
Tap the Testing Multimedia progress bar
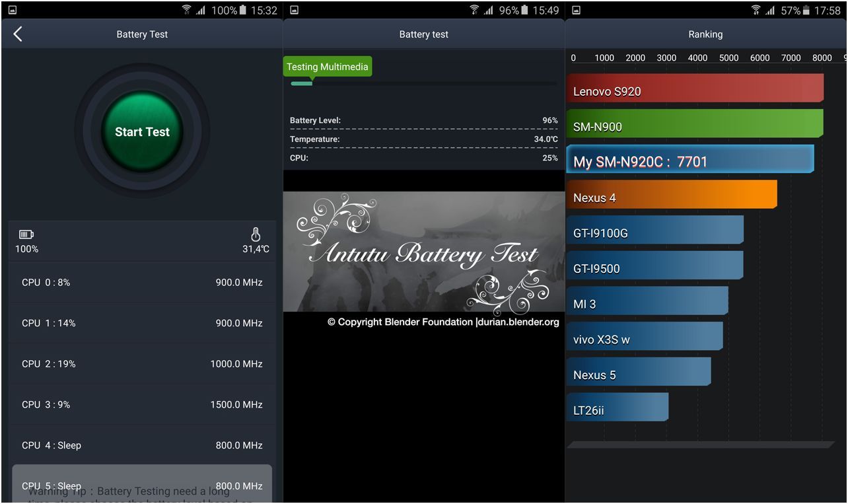(x=423, y=83)
